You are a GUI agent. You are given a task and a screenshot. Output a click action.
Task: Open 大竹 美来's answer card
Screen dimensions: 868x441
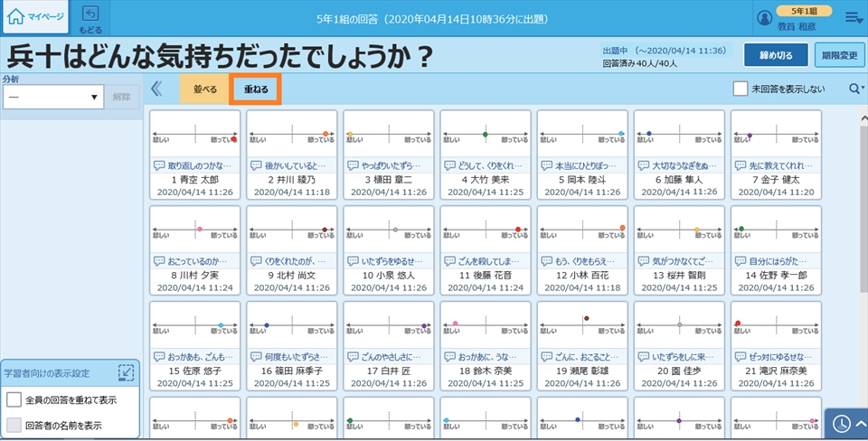click(485, 155)
